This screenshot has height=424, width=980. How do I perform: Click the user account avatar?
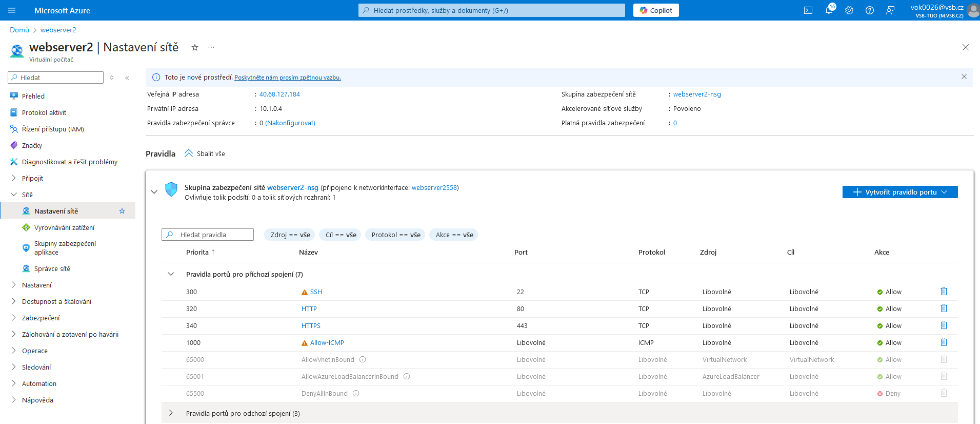click(x=973, y=10)
